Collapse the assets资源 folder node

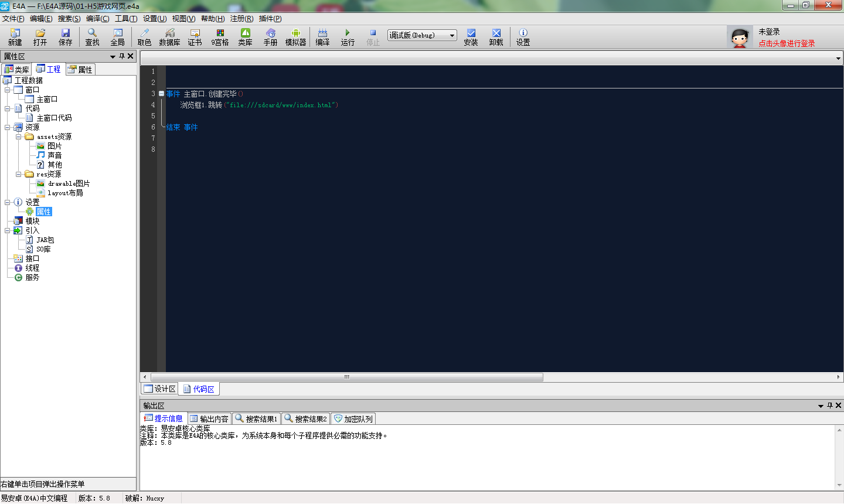19,137
